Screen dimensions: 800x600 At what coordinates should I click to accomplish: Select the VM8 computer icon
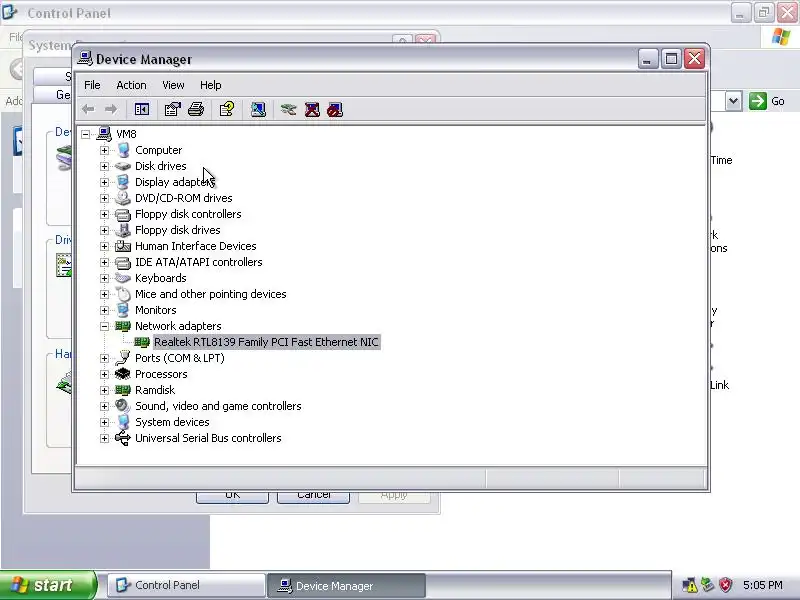tap(104, 134)
